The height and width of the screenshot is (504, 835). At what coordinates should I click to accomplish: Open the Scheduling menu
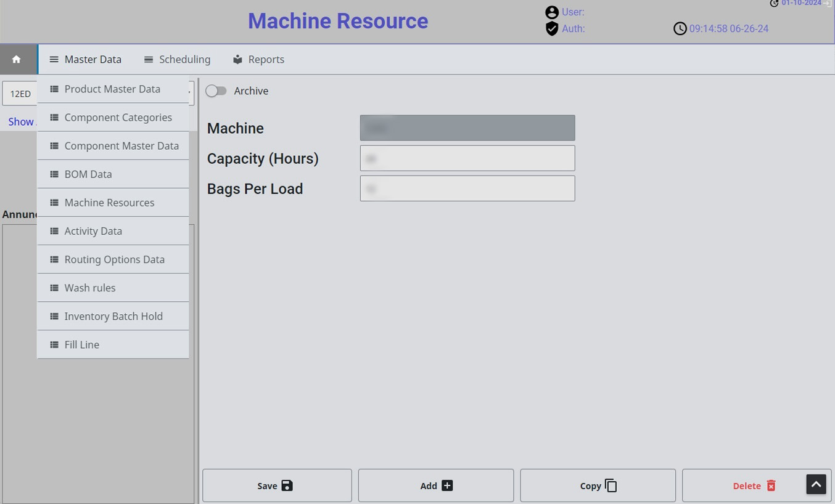(x=177, y=60)
